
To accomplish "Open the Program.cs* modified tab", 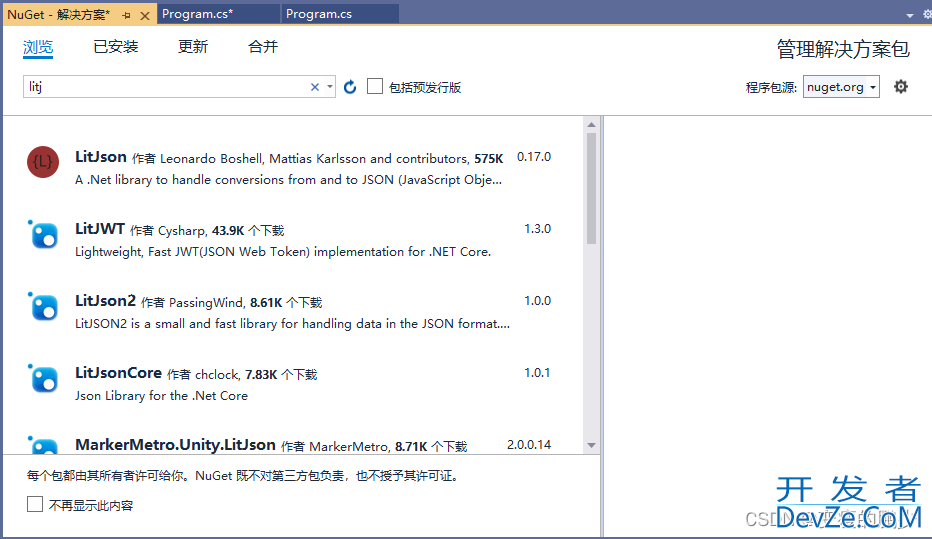I will pos(218,14).
